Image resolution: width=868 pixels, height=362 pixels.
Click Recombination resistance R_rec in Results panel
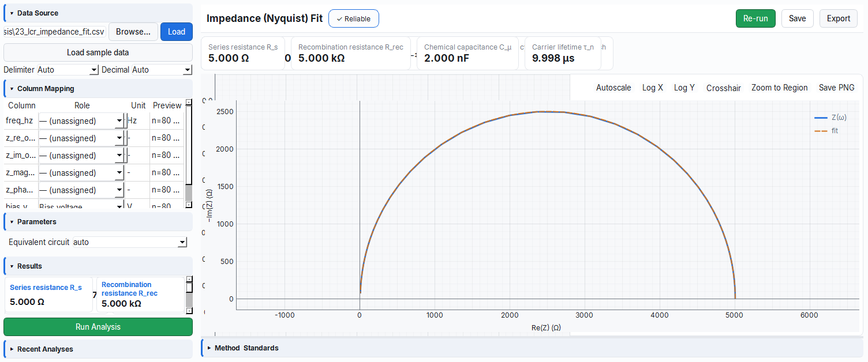[x=140, y=295]
